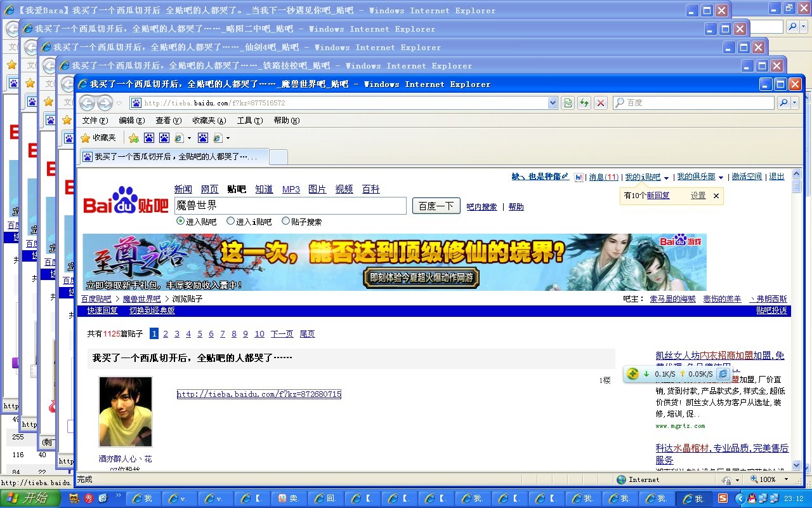This screenshot has width=812, height=508.
Task: Click the Internet security zone globe icon
Action: pos(622,479)
